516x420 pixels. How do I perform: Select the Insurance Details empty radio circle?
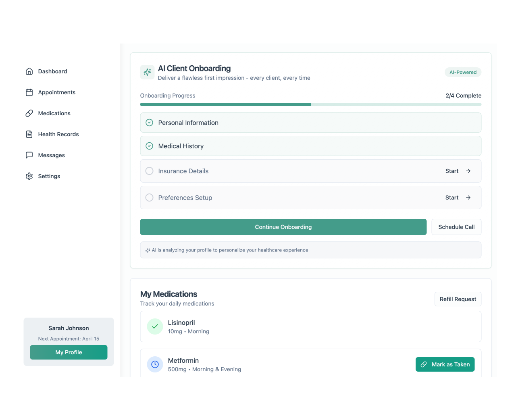pyautogui.click(x=149, y=170)
